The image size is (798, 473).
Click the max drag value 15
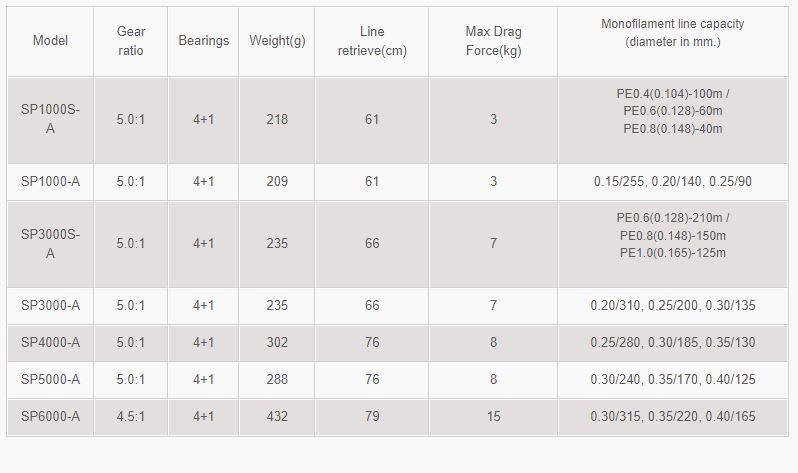[493, 417]
